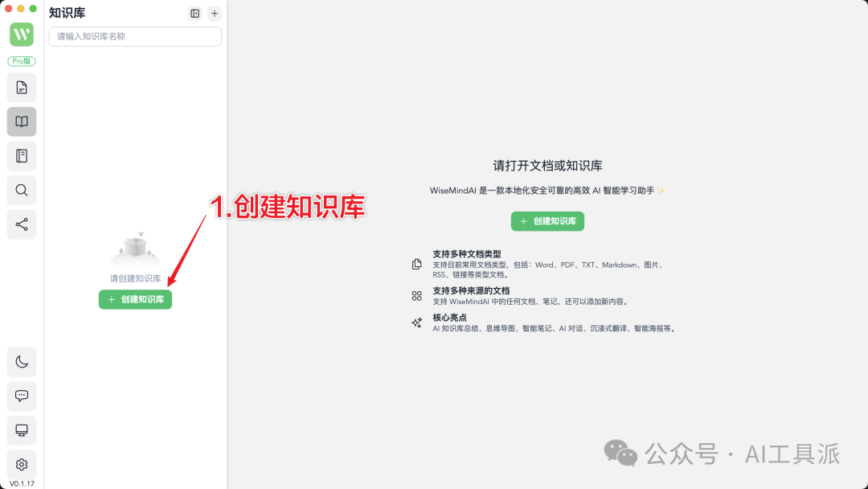Focus the 请输入知识库名称 search field

pos(135,36)
